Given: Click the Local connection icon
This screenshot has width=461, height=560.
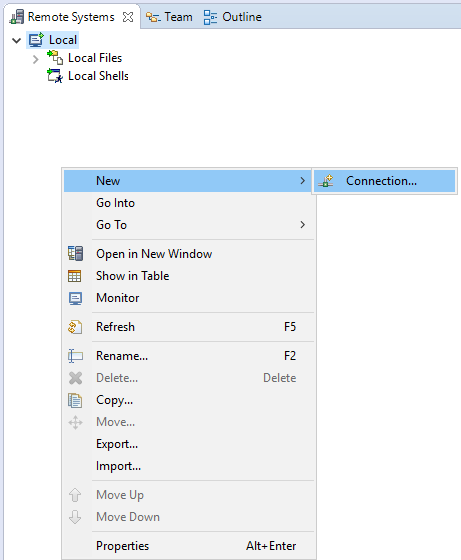Looking at the screenshot, I should tap(36, 40).
